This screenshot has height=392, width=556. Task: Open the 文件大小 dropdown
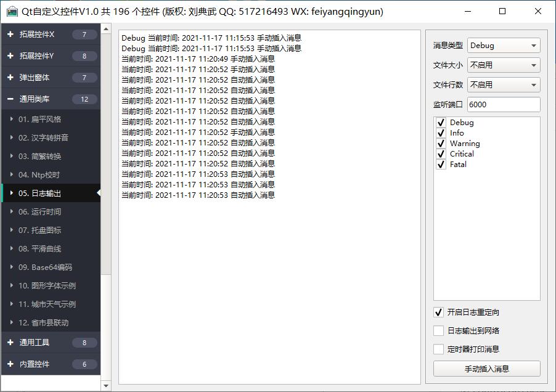tap(504, 65)
